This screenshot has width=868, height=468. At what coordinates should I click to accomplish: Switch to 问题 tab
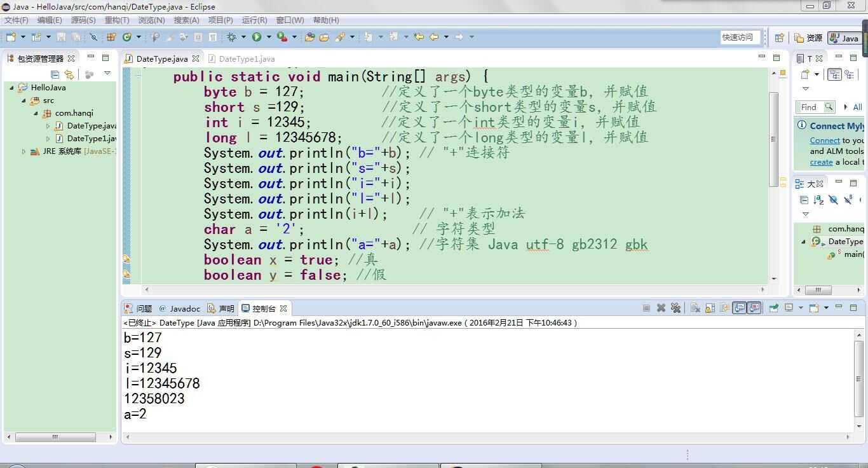(x=139, y=308)
